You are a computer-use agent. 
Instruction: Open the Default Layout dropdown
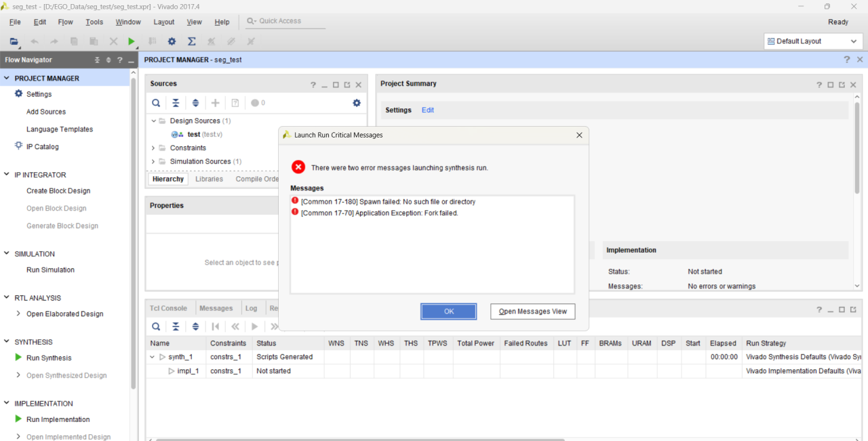[813, 41]
